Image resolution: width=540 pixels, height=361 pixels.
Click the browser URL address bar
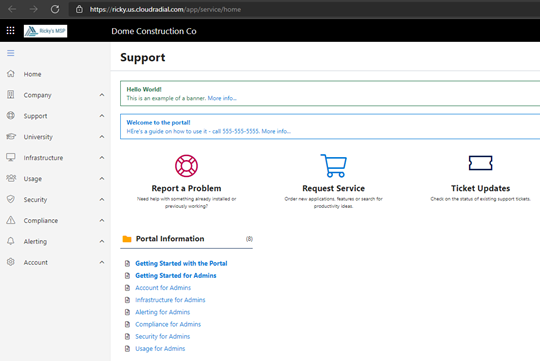(304, 9)
